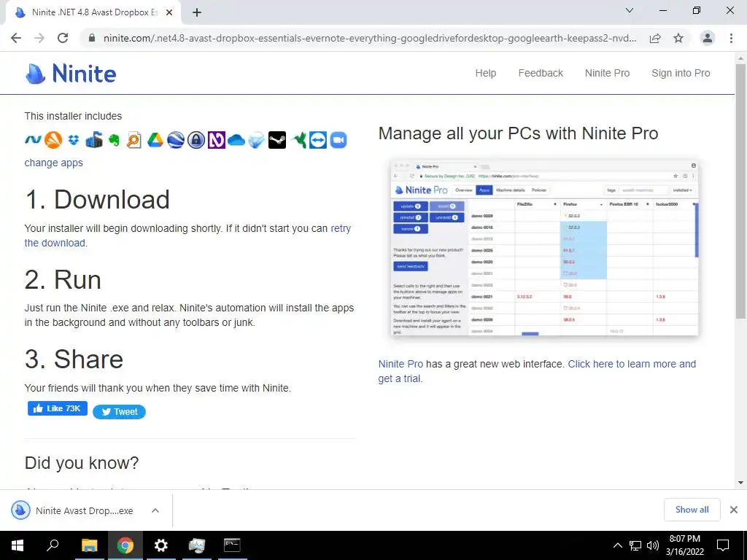The image size is (747, 560).
Task: Click the Zoom camera icon
Action: pos(338,140)
